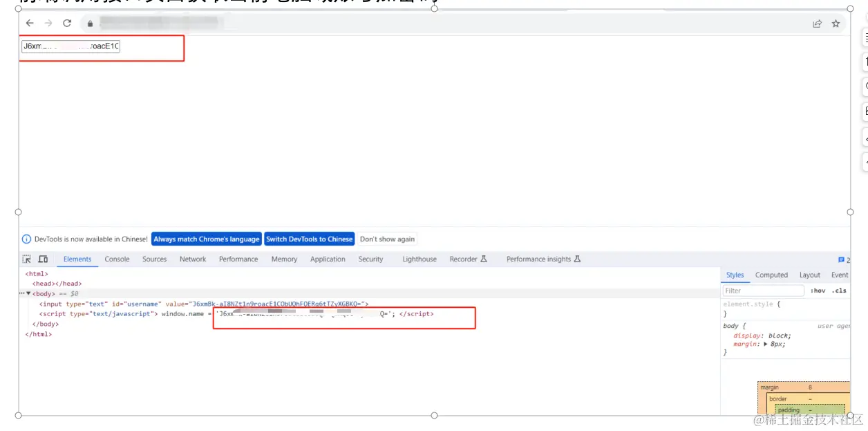Click the element.style rule in Styles
Image resolution: width=868 pixels, height=431 pixels.
[x=752, y=304]
